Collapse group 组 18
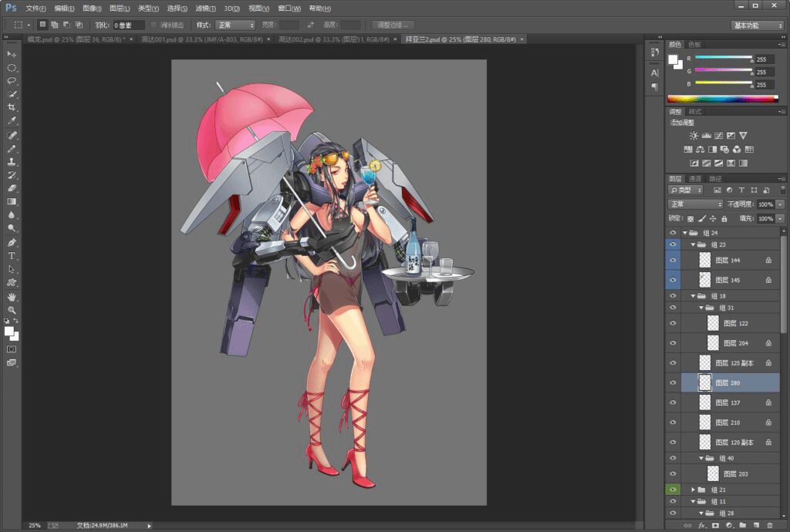The width and height of the screenshot is (790, 532). click(693, 296)
